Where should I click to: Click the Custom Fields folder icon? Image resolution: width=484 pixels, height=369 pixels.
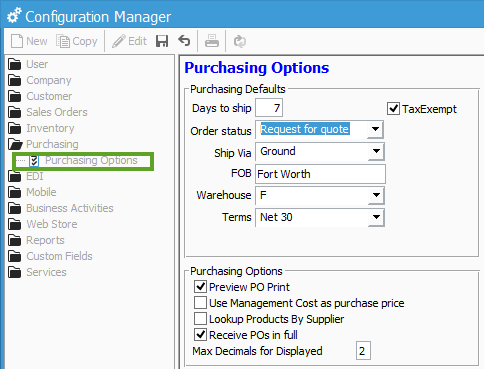[x=14, y=256]
